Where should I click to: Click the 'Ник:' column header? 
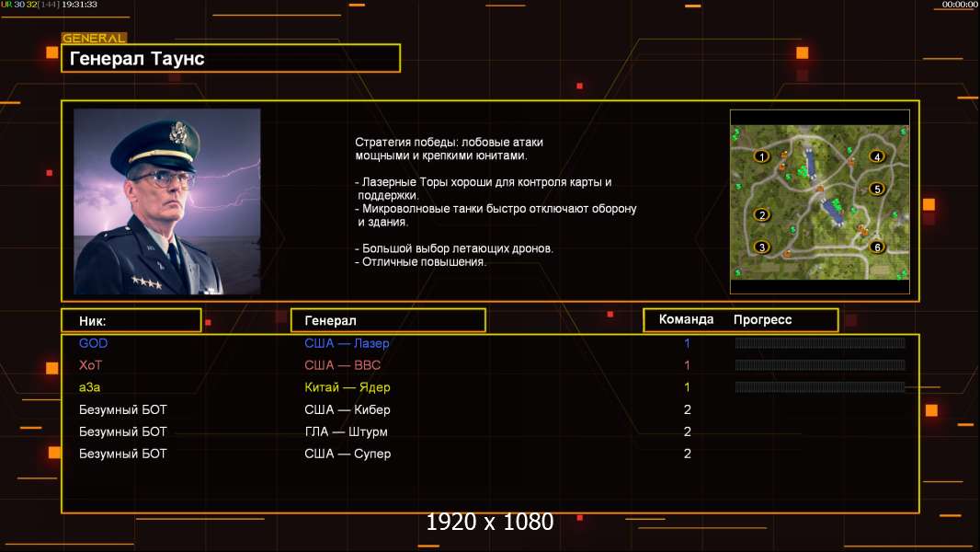coord(131,321)
